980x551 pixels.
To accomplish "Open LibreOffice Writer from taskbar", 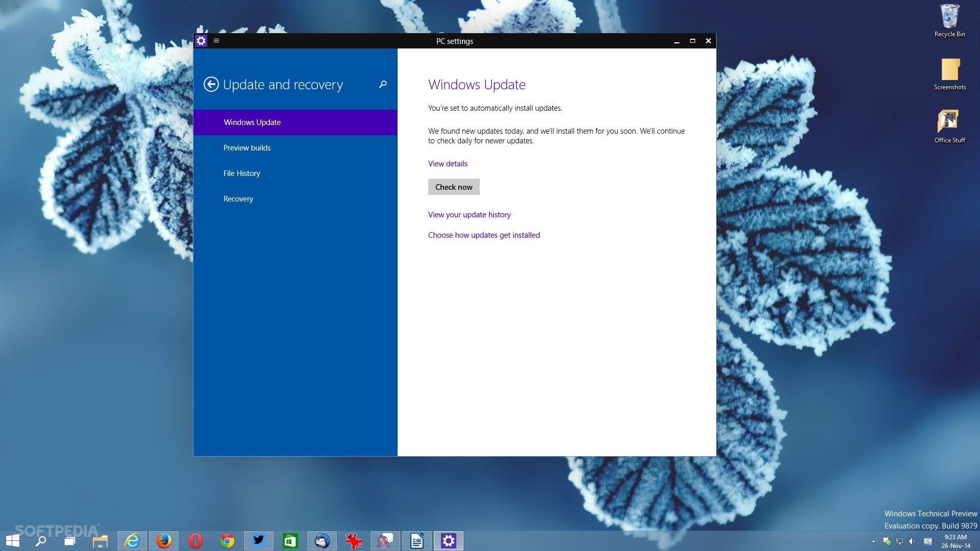I will click(x=417, y=541).
